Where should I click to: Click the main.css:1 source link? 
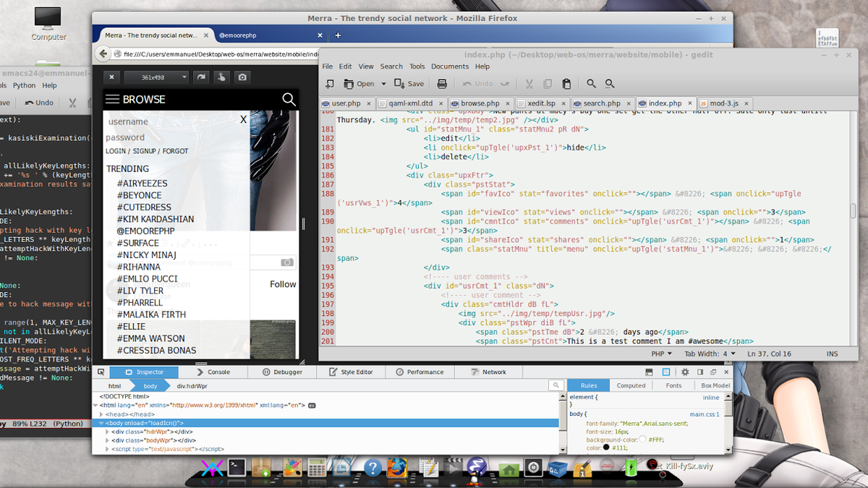click(x=705, y=414)
